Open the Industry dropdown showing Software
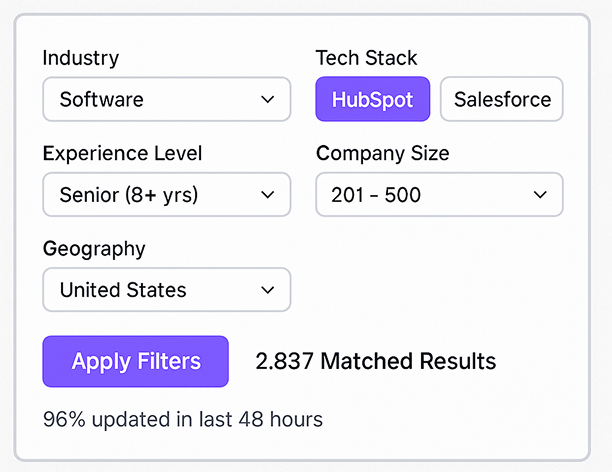 click(x=166, y=99)
